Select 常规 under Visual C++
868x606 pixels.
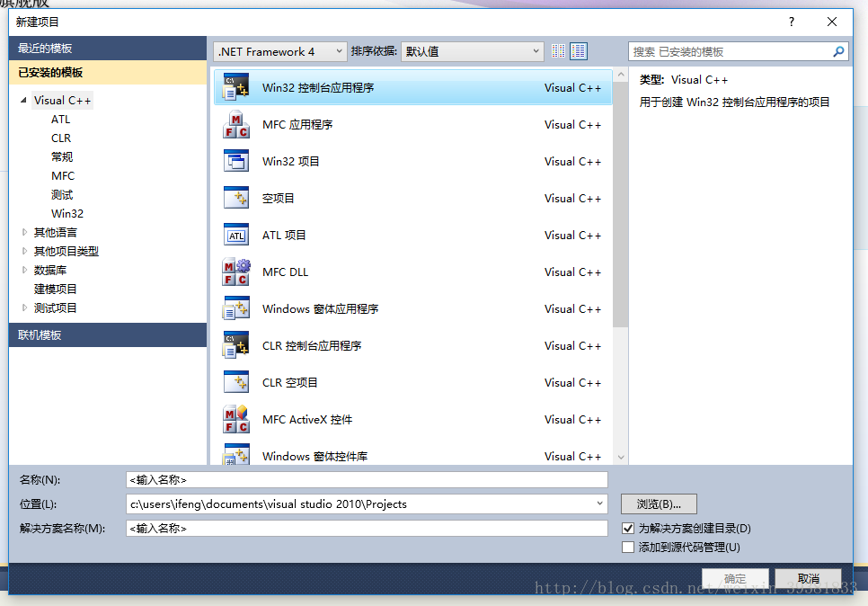[x=62, y=156]
